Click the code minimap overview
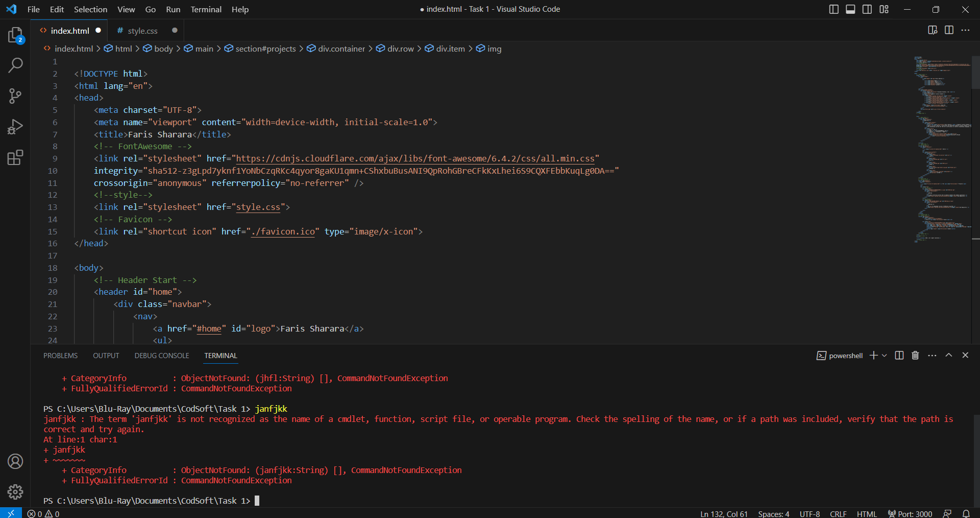 pos(942,148)
